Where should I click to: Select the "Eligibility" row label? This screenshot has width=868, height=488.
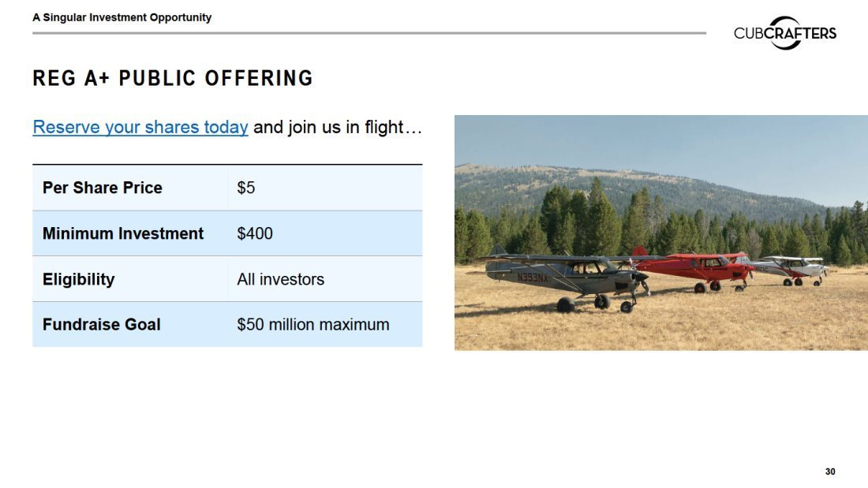79,279
